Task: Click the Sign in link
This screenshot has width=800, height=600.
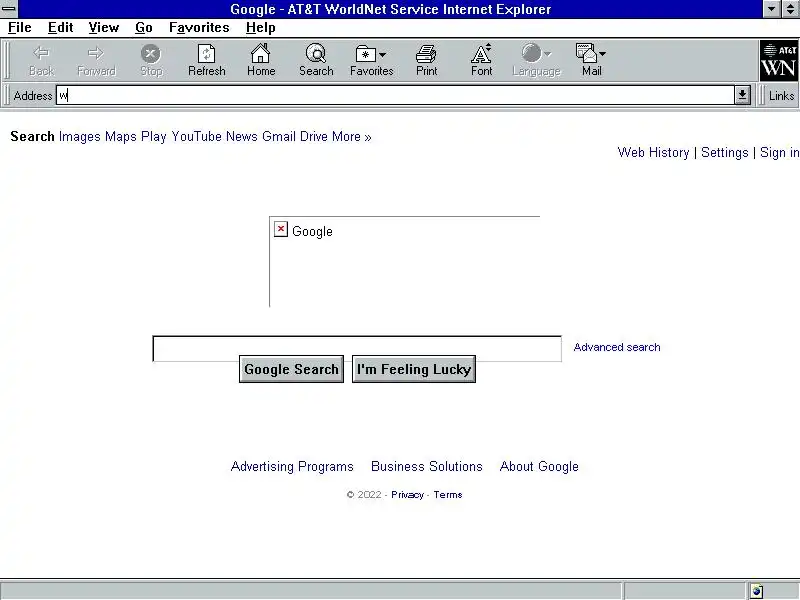Action: click(x=779, y=153)
